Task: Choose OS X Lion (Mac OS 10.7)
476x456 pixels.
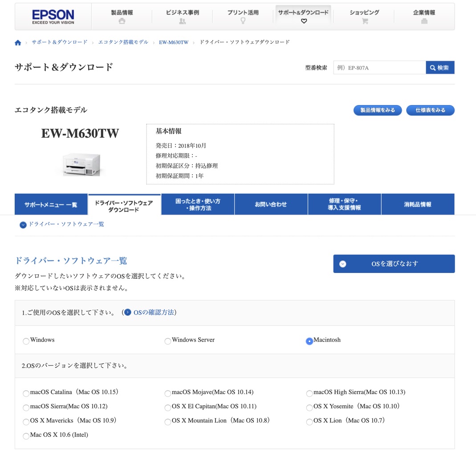Action: (309, 422)
